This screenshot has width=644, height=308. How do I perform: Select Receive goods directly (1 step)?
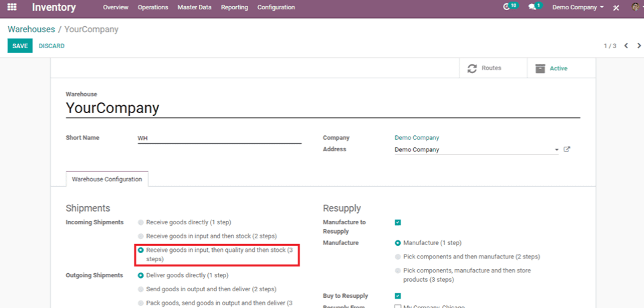click(140, 222)
